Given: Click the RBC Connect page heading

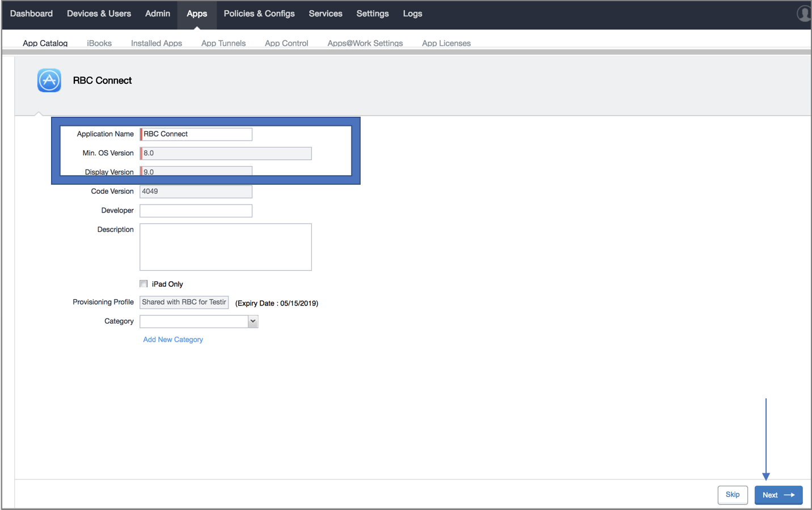Looking at the screenshot, I should pos(102,80).
